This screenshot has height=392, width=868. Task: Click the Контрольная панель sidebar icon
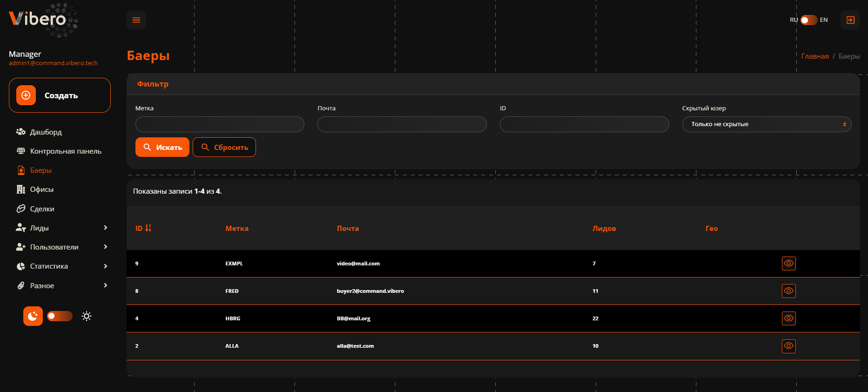[21, 151]
